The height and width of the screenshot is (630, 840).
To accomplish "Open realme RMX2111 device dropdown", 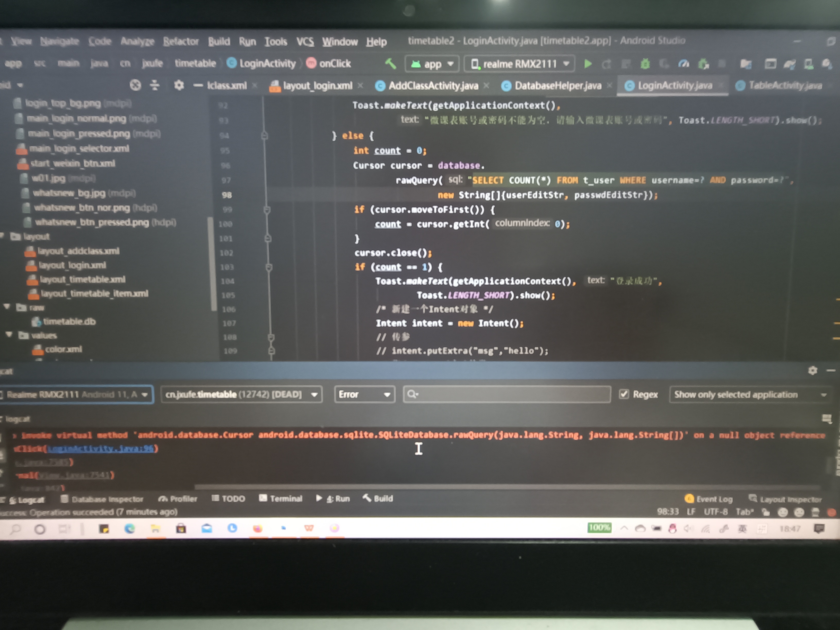I will 520,64.
